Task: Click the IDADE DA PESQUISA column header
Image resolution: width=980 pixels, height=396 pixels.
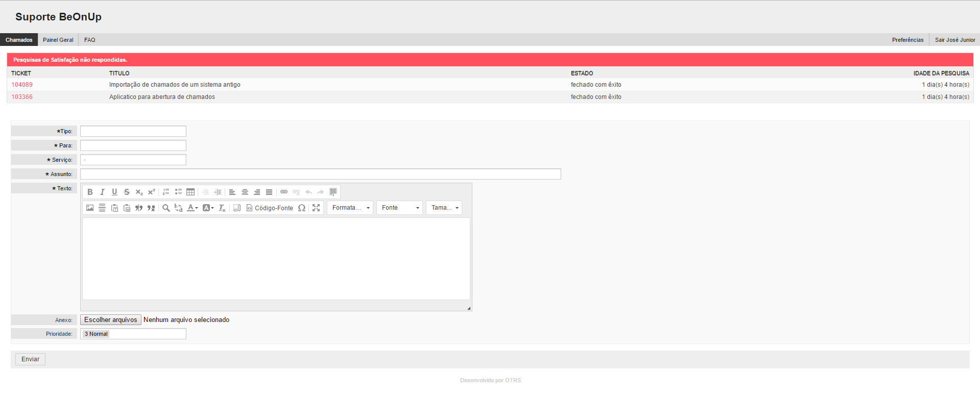Action: click(941, 73)
